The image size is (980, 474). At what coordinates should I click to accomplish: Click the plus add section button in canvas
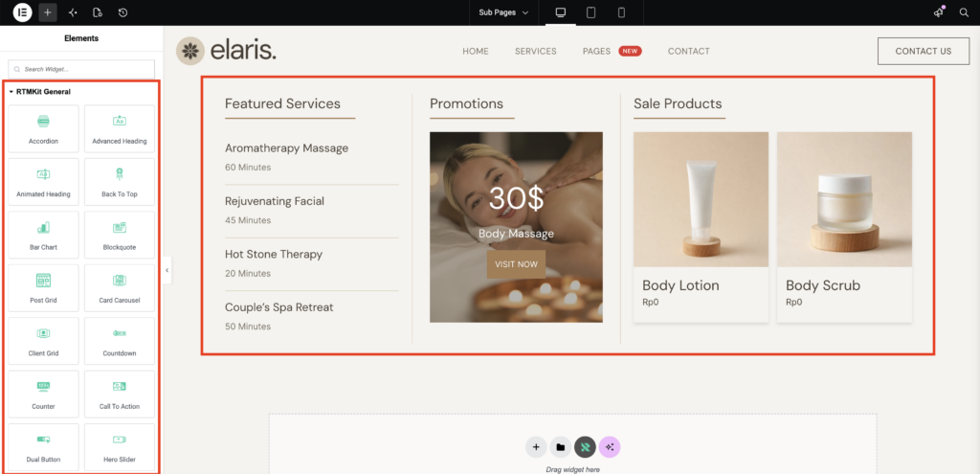[x=536, y=447]
